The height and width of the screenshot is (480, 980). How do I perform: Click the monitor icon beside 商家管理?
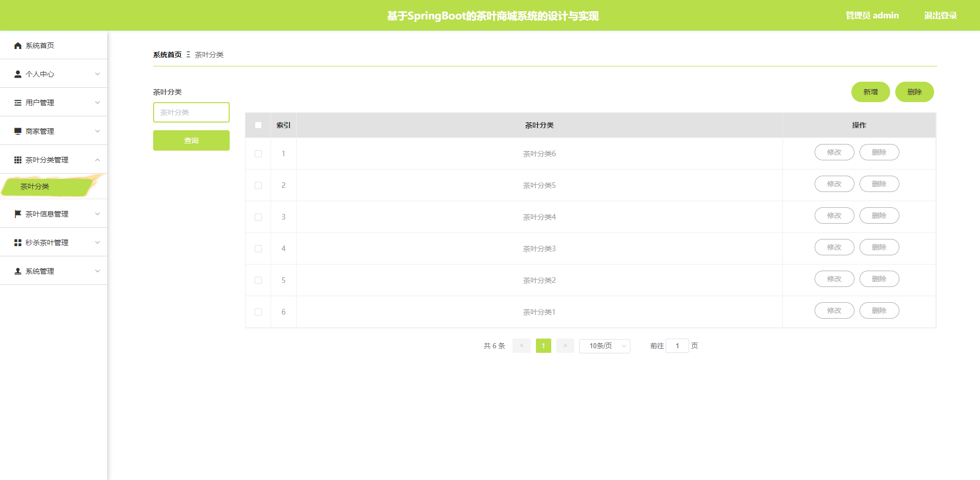click(x=18, y=131)
